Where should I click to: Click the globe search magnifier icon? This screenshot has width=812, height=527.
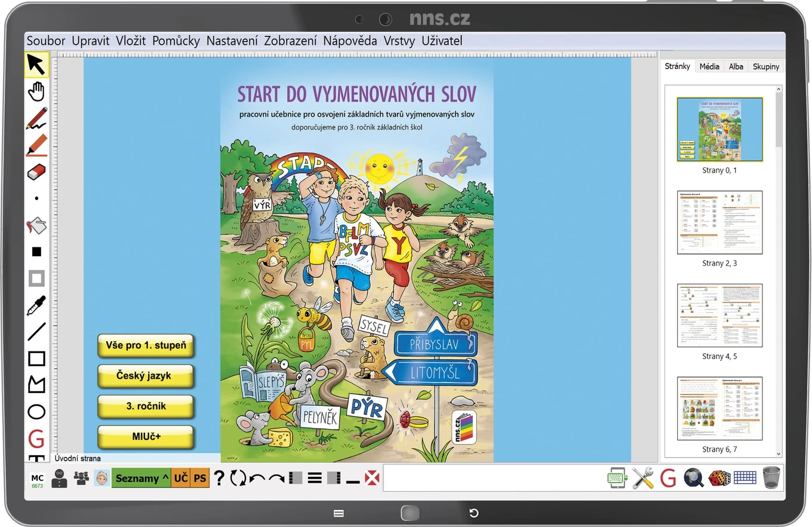point(694,478)
